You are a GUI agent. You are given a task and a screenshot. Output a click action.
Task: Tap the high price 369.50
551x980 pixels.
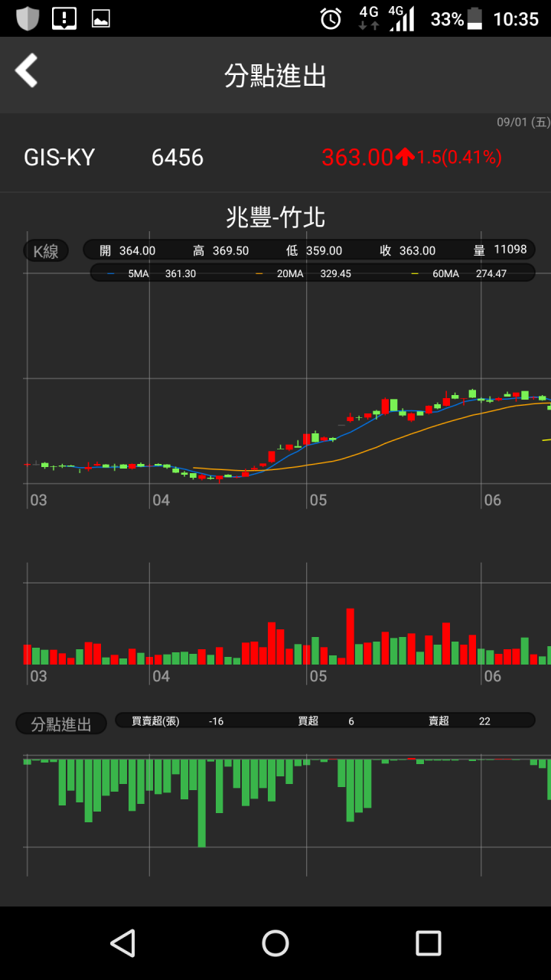point(230,250)
